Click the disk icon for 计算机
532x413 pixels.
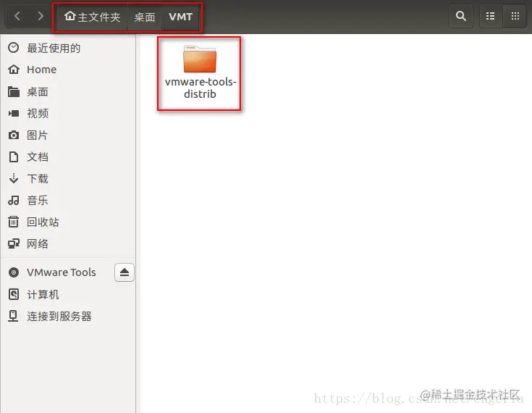click(x=14, y=294)
